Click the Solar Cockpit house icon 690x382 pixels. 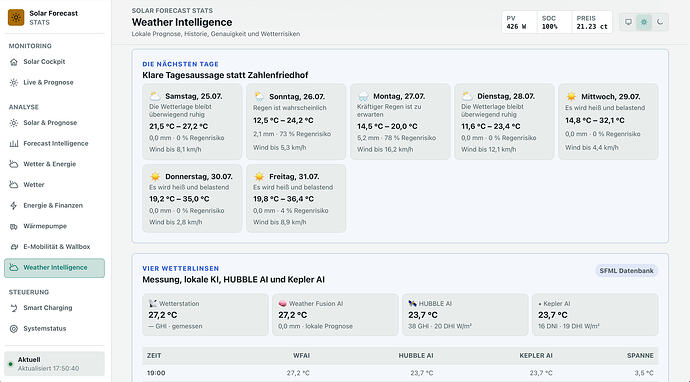(x=14, y=62)
